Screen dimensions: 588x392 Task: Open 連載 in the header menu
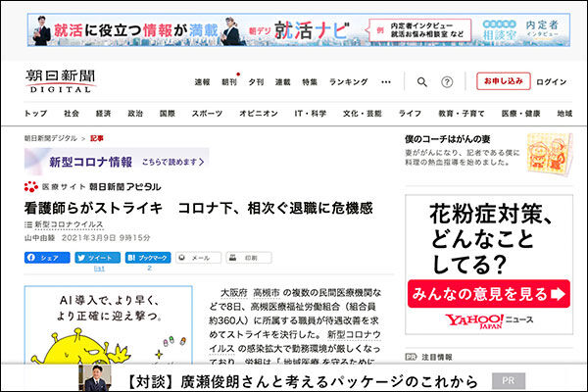283,81
